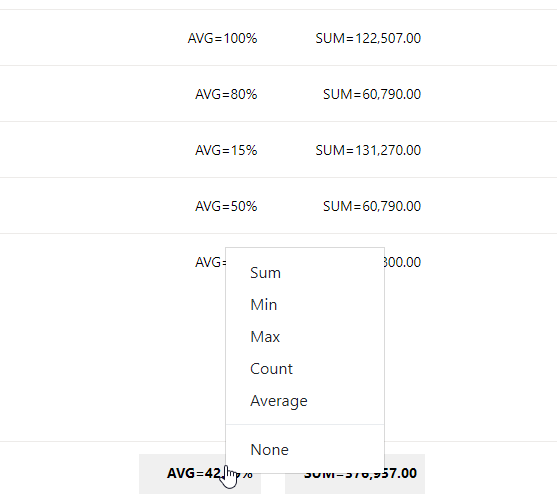The height and width of the screenshot is (501, 557).
Task: Select the AVG=50% summary cell
Action: pos(226,206)
